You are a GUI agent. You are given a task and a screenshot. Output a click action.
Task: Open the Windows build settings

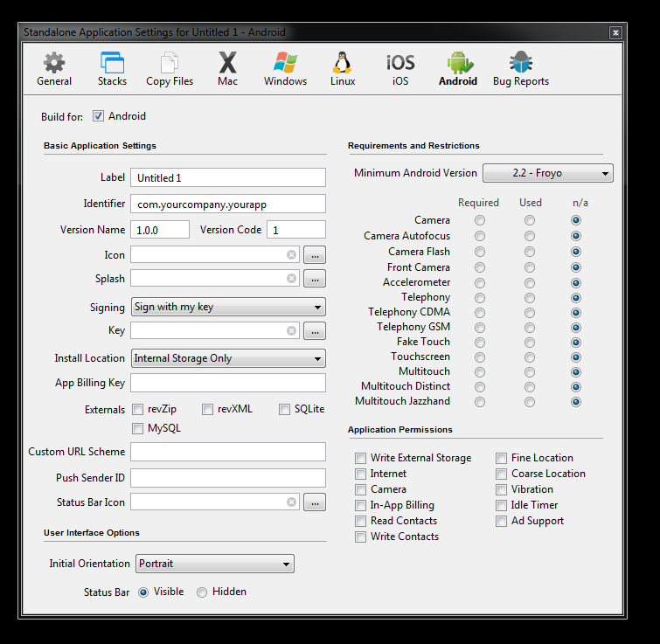(285, 69)
